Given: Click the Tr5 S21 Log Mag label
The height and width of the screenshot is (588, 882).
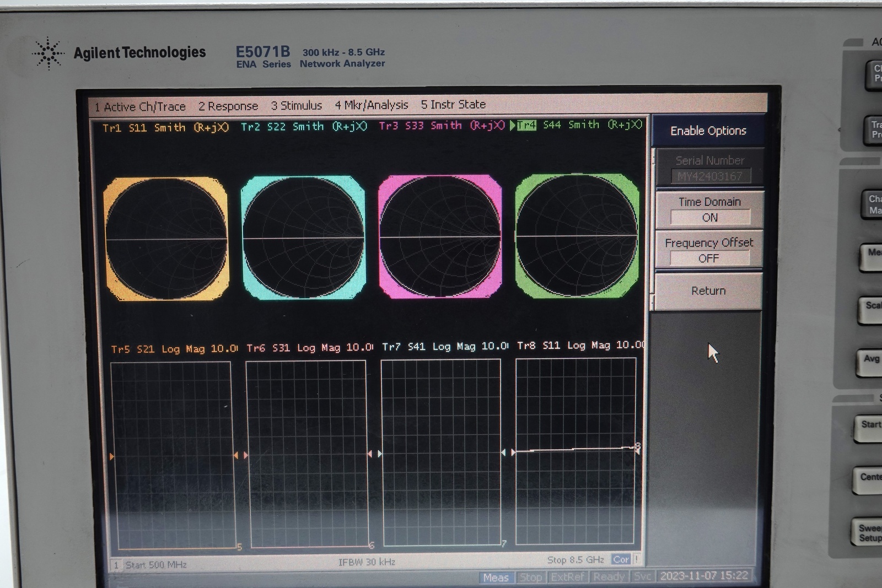Looking at the screenshot, I should click(x=174, y=349).
